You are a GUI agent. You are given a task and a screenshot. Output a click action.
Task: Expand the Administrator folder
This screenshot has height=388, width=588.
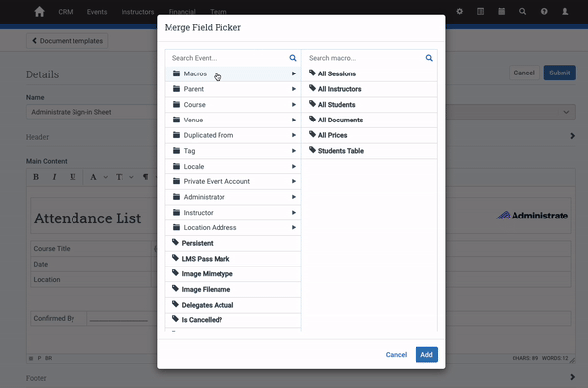point(232,197)
